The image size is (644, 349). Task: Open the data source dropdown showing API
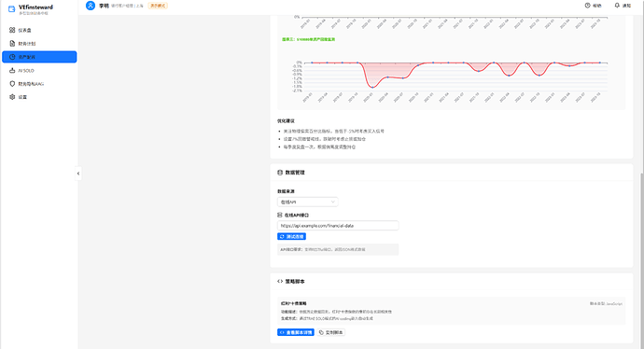[x=308, y=202]
